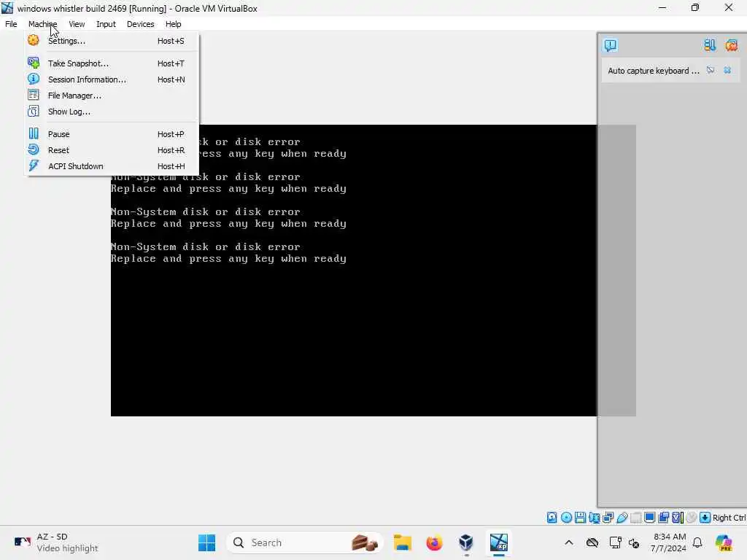Click the recording status bar indicator
747x560 pixels.
[663, 518]
